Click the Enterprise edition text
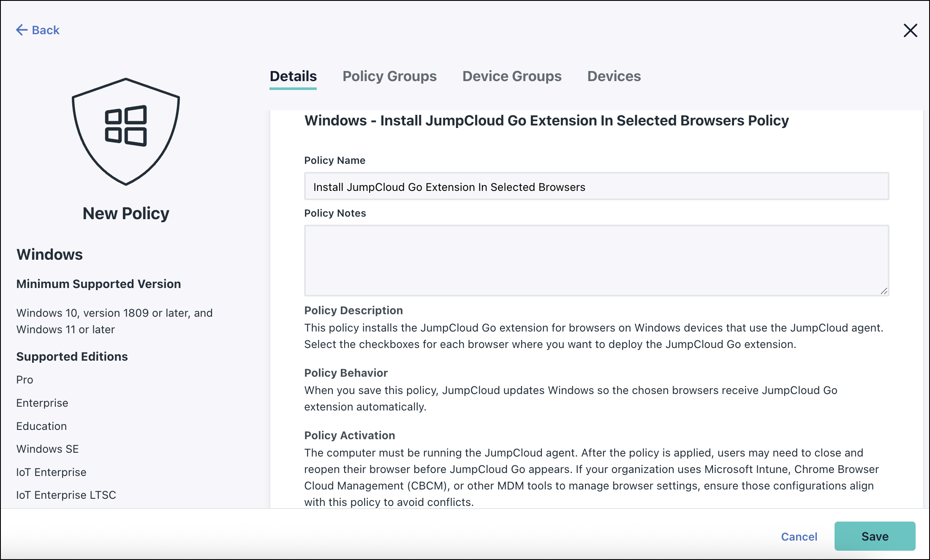This screenshot has height=560, width=930. click(x=42, y=403)
